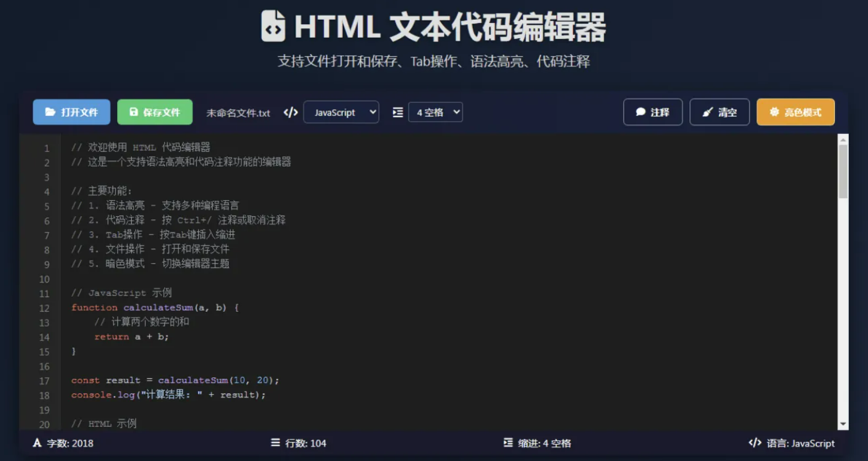Click the 打开文件 button to open a file
The height and width of the screenshot is (461, 868).
click(x=71, y=112)
